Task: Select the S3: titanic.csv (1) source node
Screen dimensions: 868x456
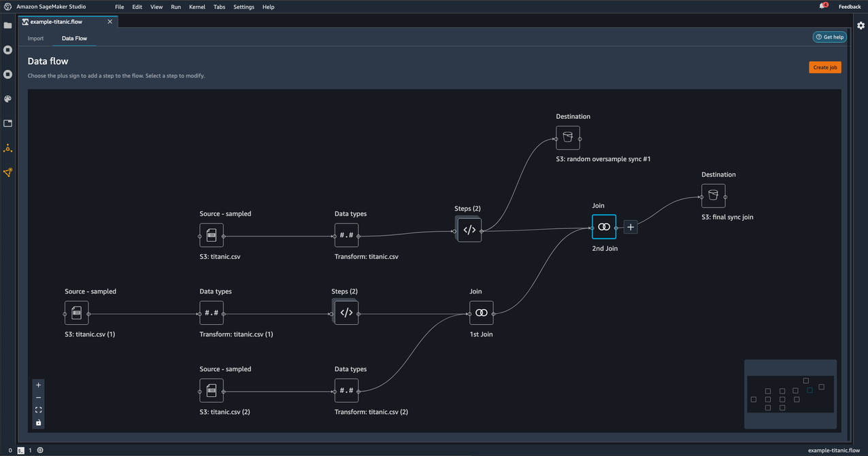Action: coord(77,313)
